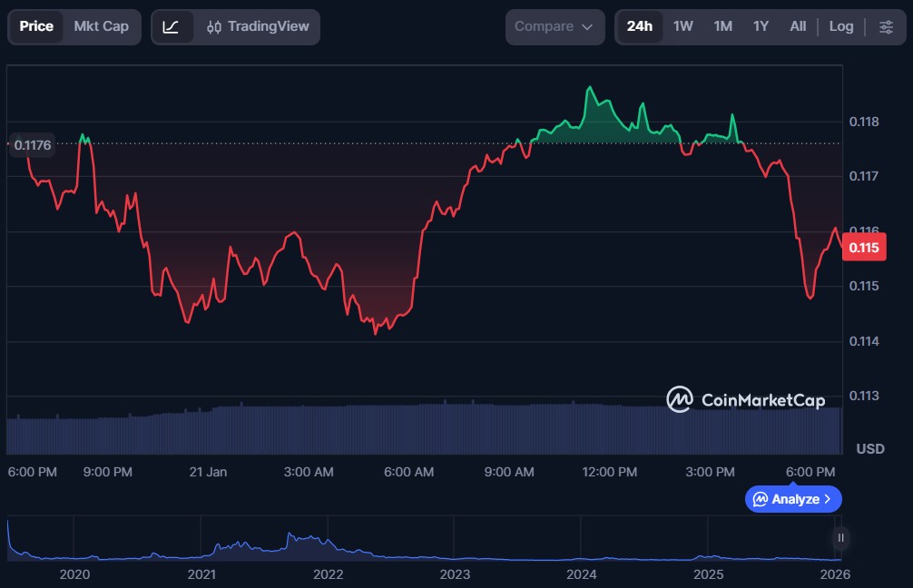This screenshot has width=913, height=588.
Task: Click the pause handle on range navigator
Action: pos(841,538)
